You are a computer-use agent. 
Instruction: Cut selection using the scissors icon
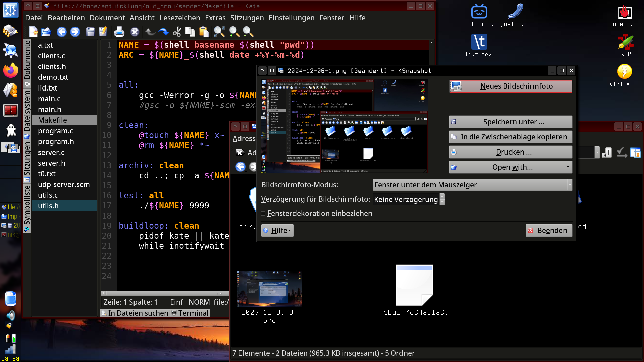pos(177,32)
